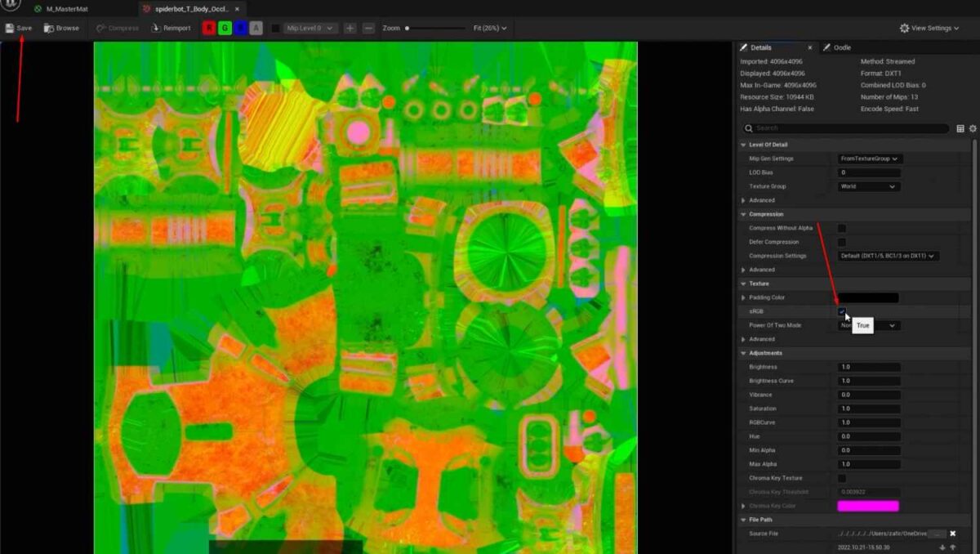This screenshot has width=980, height=554.
Task: Open the Mip Gen Settings dropdown
Action: point(870,159)
